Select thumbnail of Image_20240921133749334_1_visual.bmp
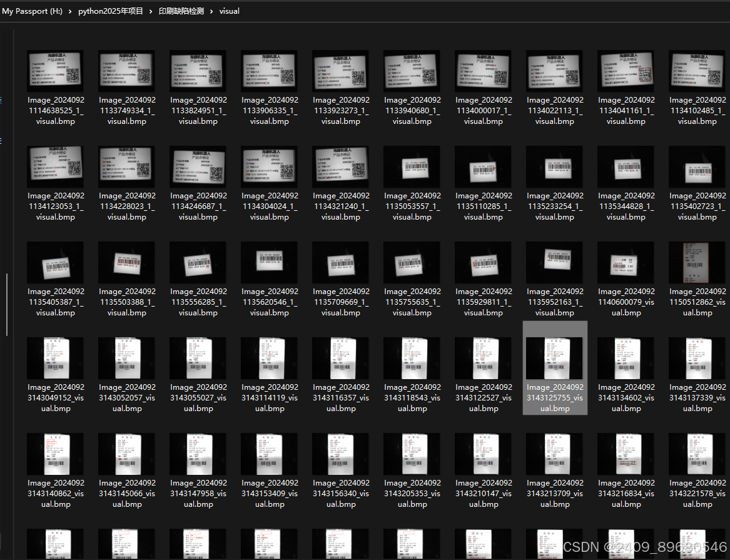730x560 pixels. pyautogui.click(x=126, y=71)
